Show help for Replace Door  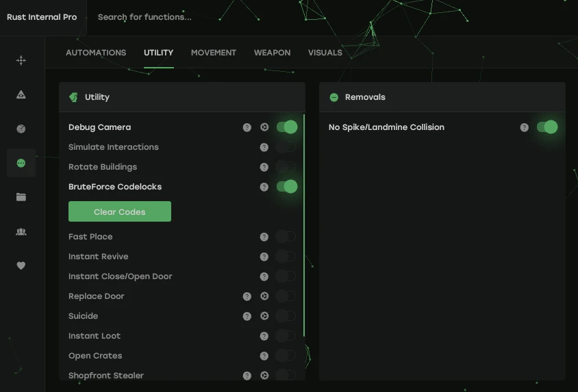tap(247, 296)
